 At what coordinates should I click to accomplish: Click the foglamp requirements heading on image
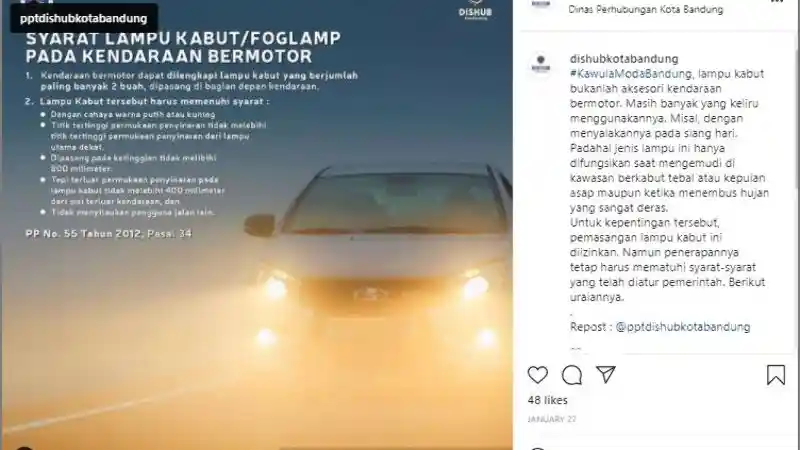pos(183,47)
